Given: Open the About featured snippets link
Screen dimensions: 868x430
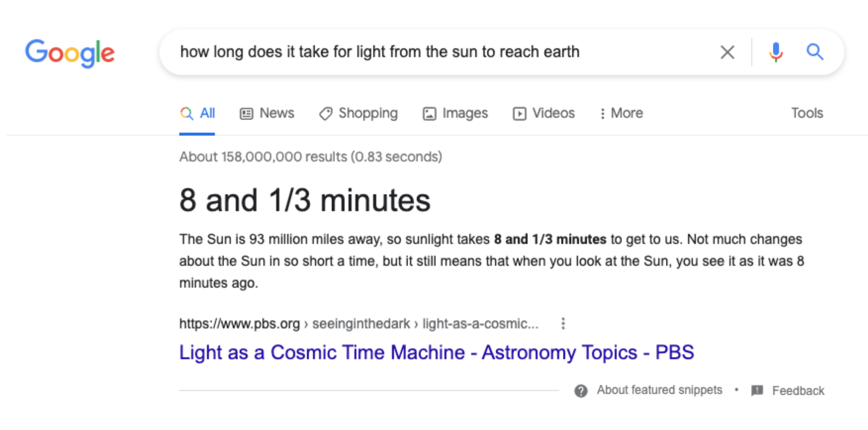Looking at the screenshot, I should tap(659, 390).
